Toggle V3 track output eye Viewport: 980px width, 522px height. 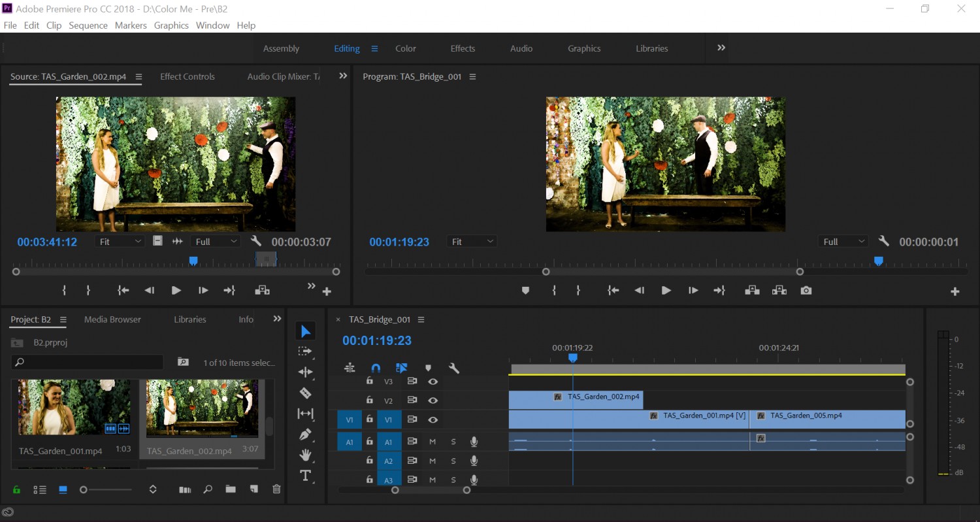pyautogui.click(x=433, y=382)
